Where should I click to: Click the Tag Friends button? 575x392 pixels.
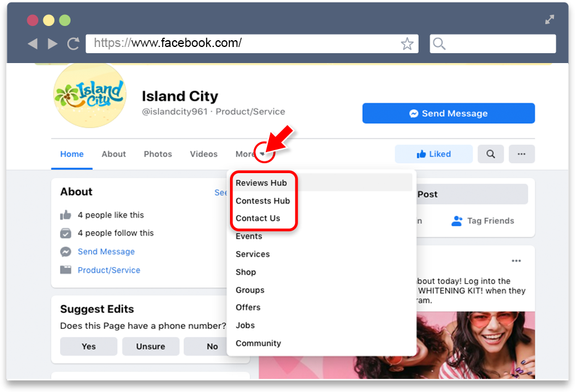[483, 221]
